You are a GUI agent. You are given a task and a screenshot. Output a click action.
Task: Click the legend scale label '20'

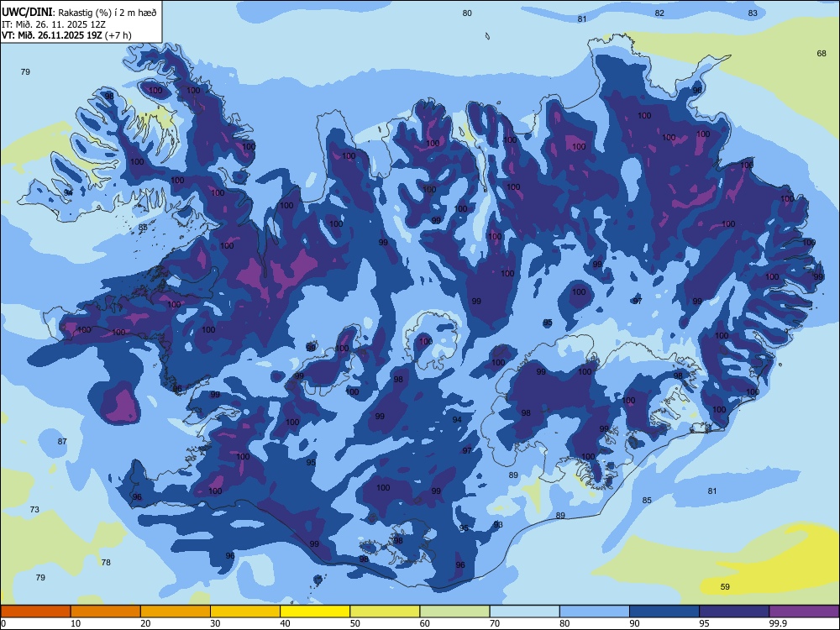pos(145,623)
